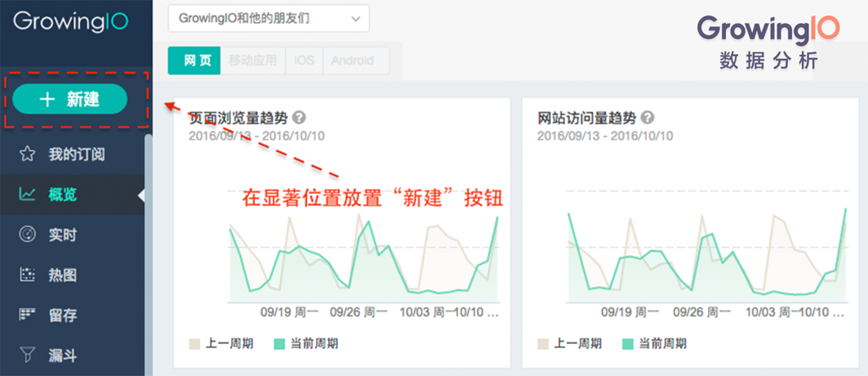
Task: Click the heatmap icon beside 热图
Action: coord(27,275)
